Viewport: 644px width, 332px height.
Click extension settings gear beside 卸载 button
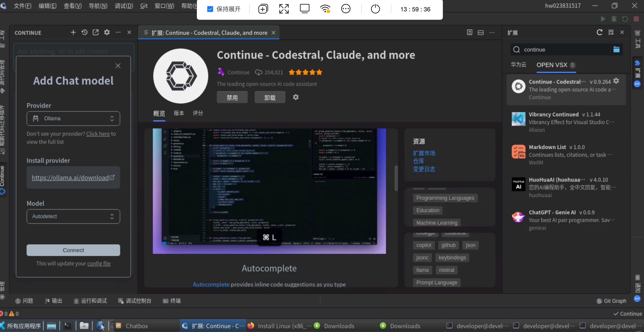(x=296, y=97)
